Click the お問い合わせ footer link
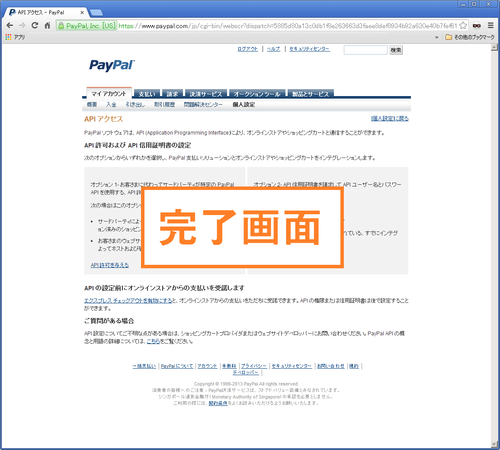 coord(331,366)
